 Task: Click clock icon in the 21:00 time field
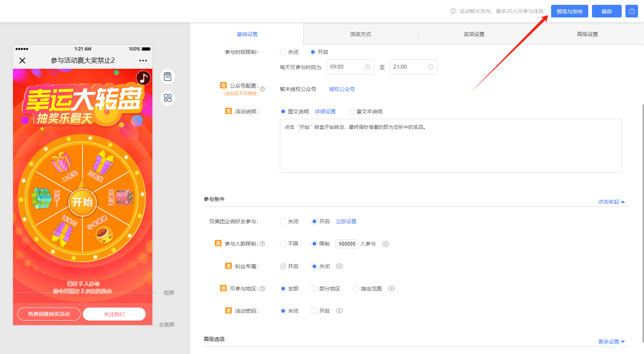coord(431,67)
